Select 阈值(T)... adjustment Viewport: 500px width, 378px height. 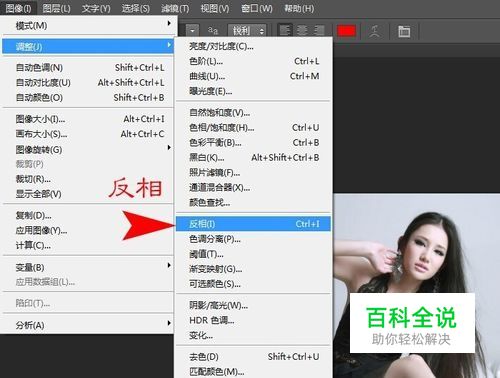pos(253,254)
